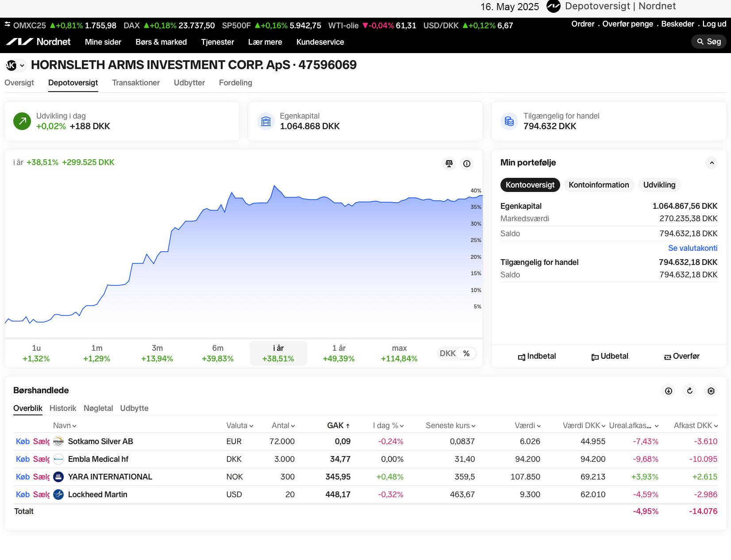Select the 1m chart period

pos(97,353)
